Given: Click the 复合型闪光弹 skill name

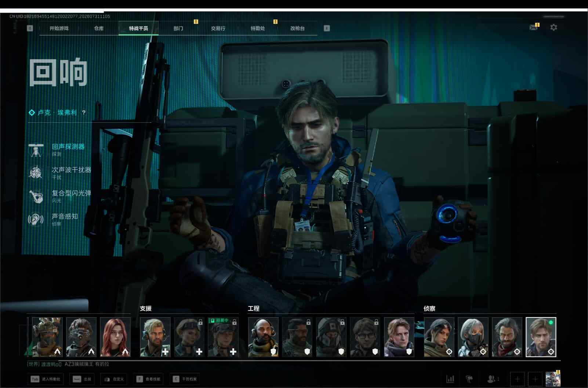Looking at the screenshot, I should pos(71,193).
